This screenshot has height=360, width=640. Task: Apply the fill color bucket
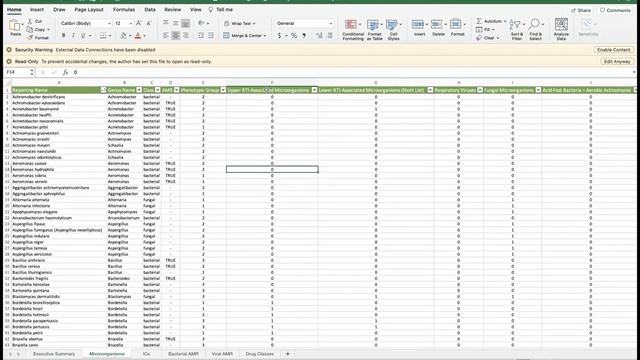tap(123, 36)
